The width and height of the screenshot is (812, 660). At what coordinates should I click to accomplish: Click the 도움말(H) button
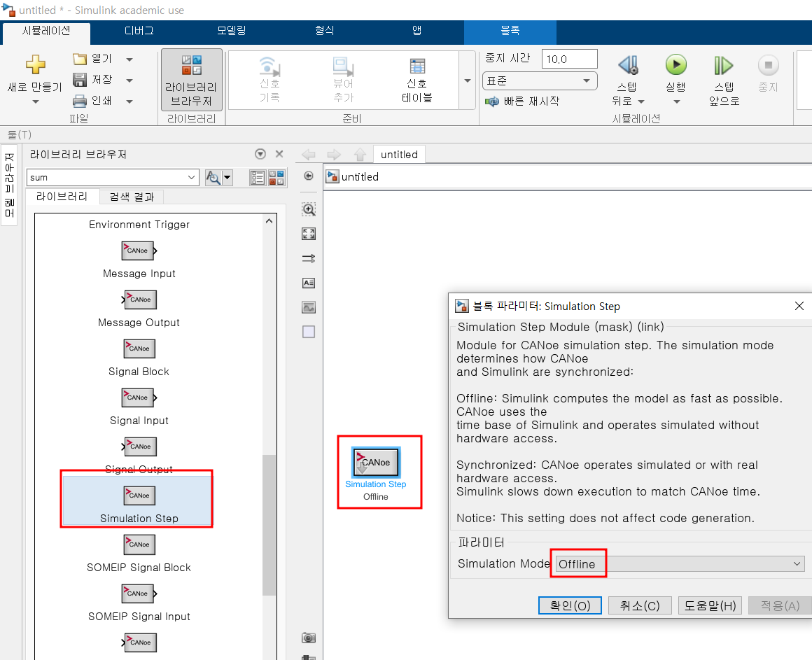click(x=710, y=605)
